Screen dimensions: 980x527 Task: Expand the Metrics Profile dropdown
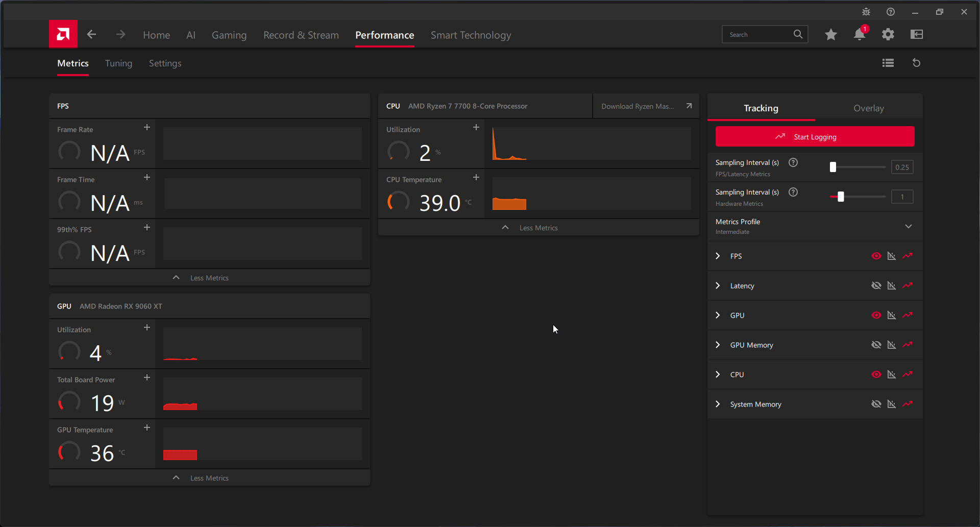tap(909, 226)
